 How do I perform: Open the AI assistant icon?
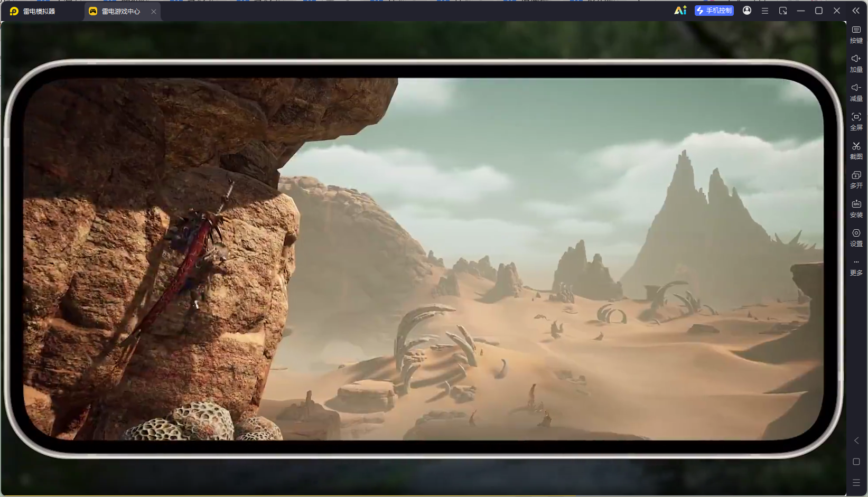pyautogui.click(x=680, y=11)
